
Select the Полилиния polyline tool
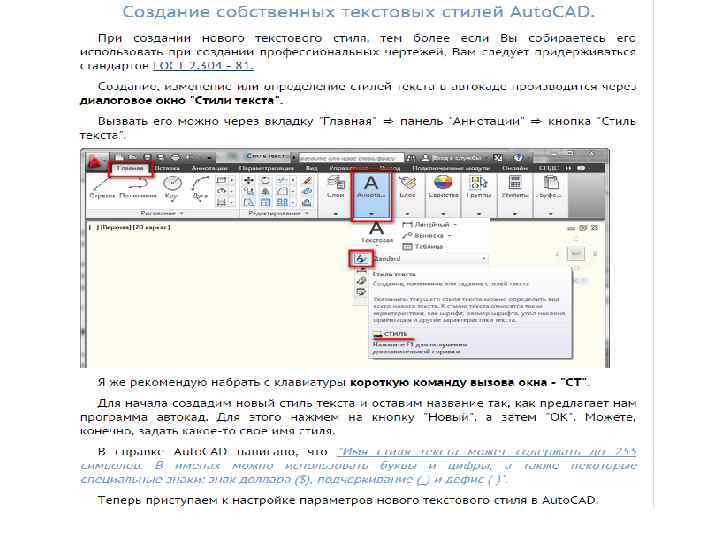pyautogui.click(x=136, y=188)
